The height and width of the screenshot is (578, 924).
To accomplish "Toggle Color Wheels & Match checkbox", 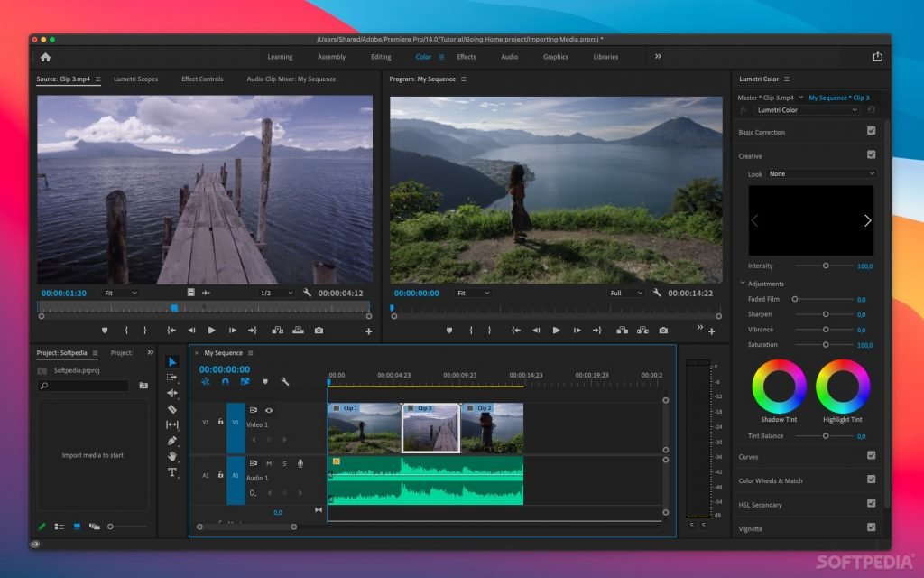I will [871, 479].
